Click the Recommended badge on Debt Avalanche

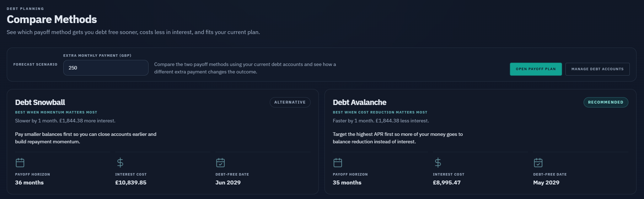606,102
